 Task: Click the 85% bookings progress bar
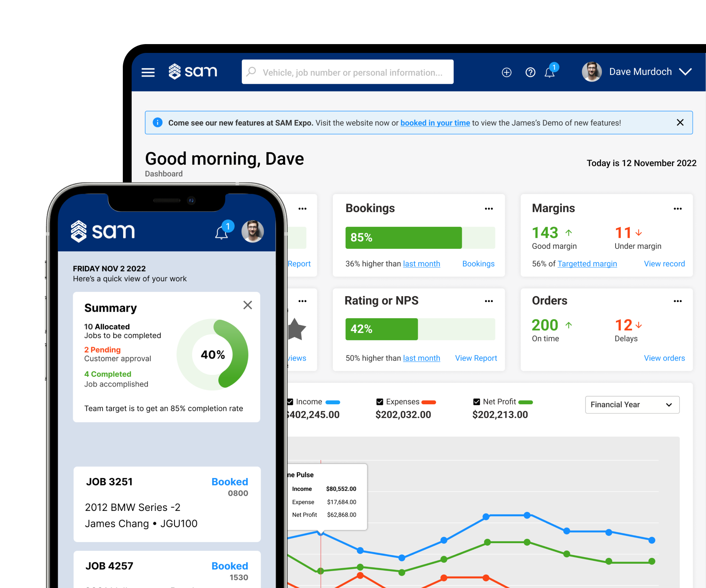coord(420,238)
